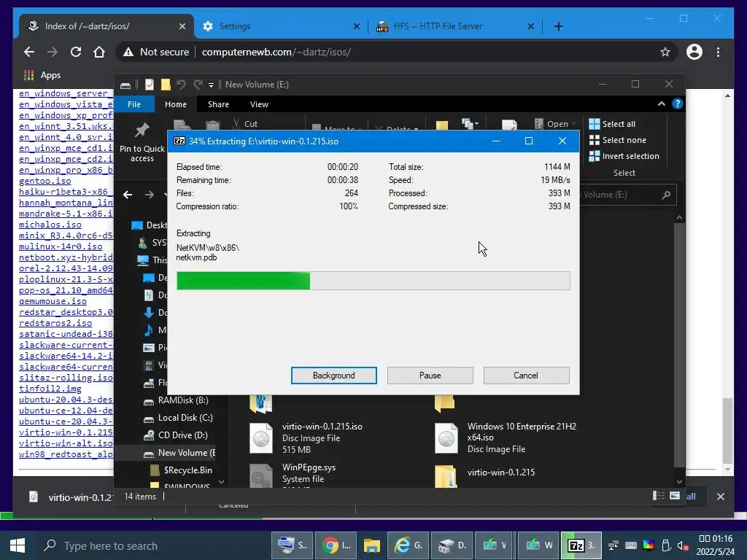Open Explorer Help question mark icon
Viewport: 747px width, 560px height.
678,104
